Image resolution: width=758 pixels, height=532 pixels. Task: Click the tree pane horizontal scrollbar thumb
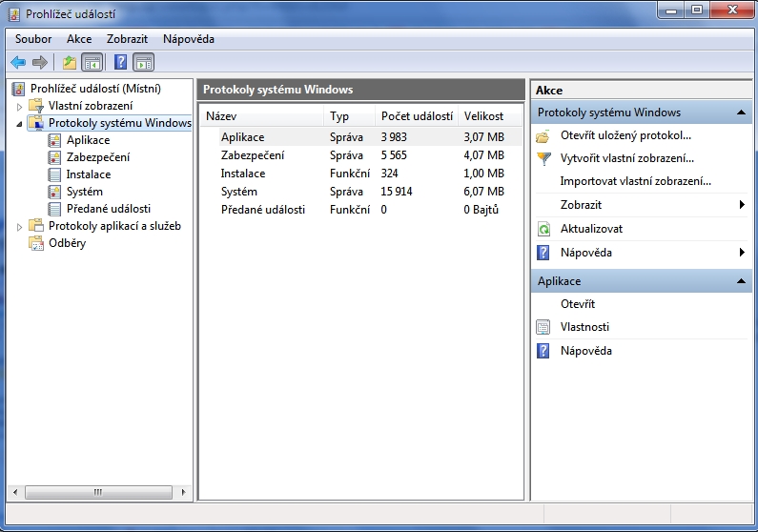[98, 492]
